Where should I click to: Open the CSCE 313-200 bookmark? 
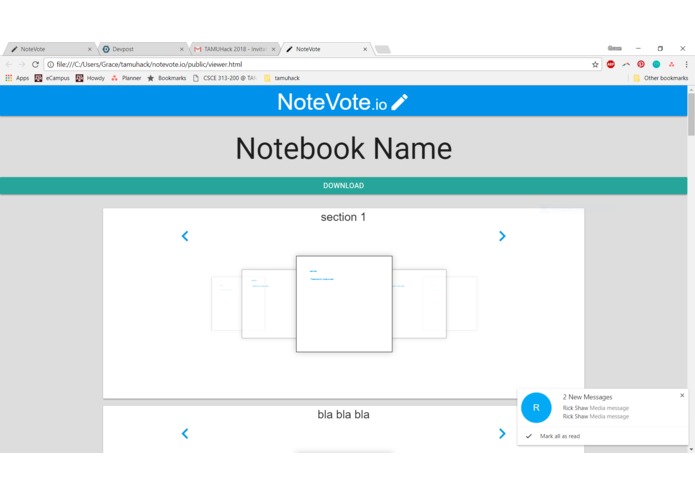coord(225,78)
